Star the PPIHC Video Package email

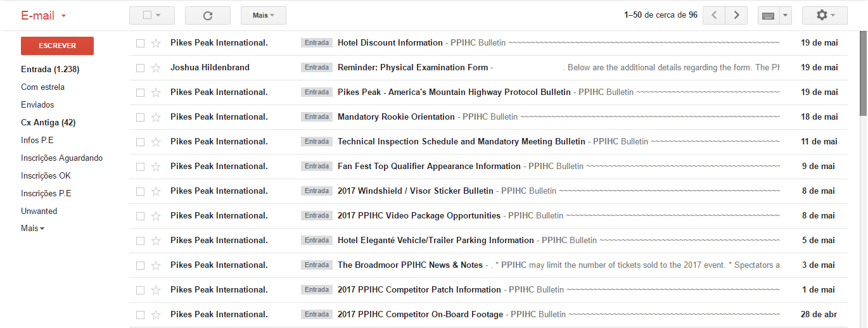(x=156, y=216)
